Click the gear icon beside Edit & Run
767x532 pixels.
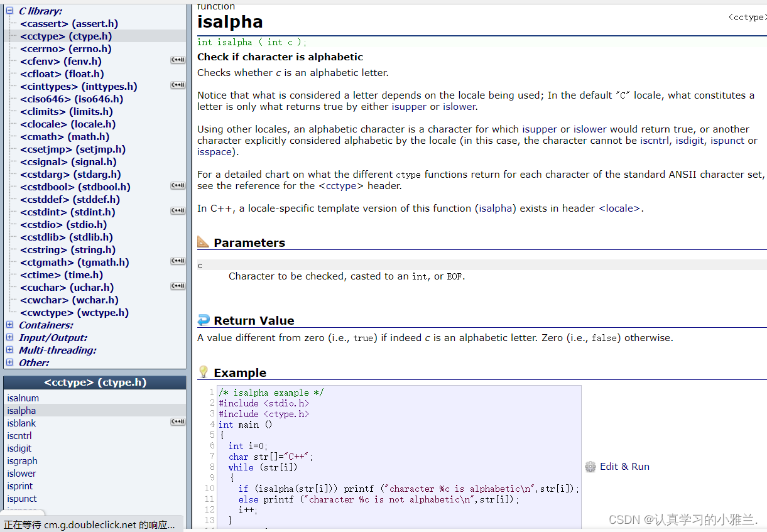tap(590, 467)
